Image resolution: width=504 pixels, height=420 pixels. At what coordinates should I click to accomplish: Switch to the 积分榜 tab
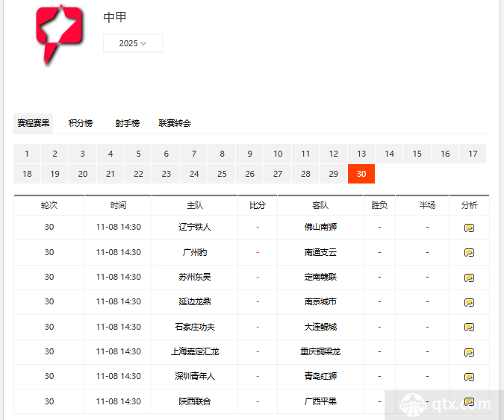[x=80, y=123]
